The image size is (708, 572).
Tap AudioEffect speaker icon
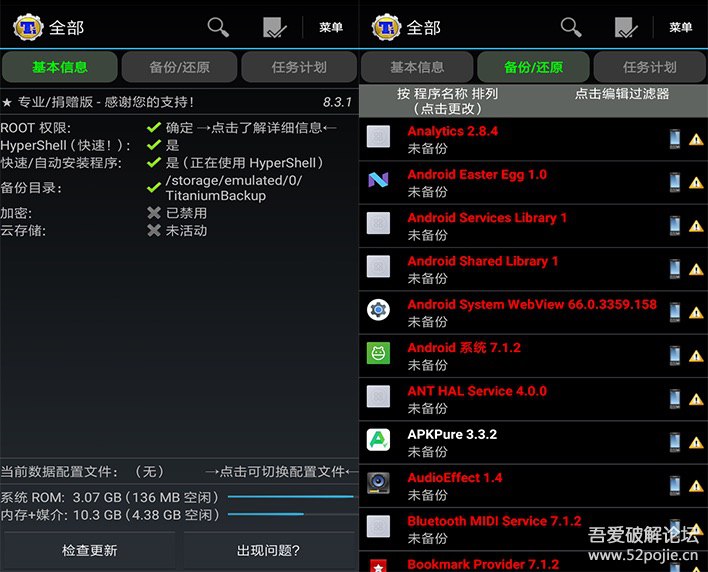click(378, 484)
